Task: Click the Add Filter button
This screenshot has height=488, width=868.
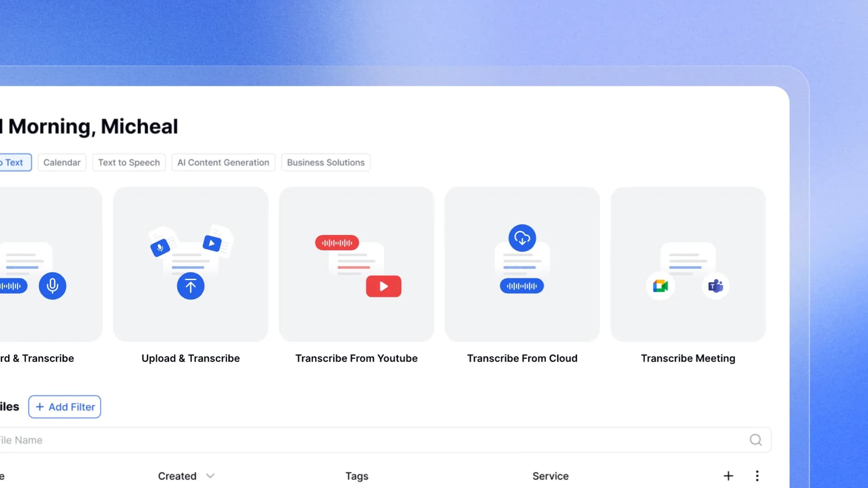Action: (x=65, y=407)
